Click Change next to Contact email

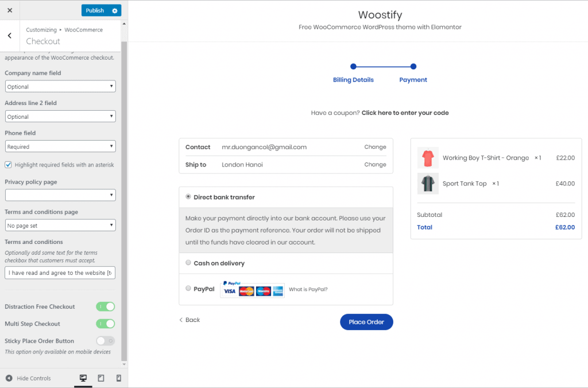375,147
